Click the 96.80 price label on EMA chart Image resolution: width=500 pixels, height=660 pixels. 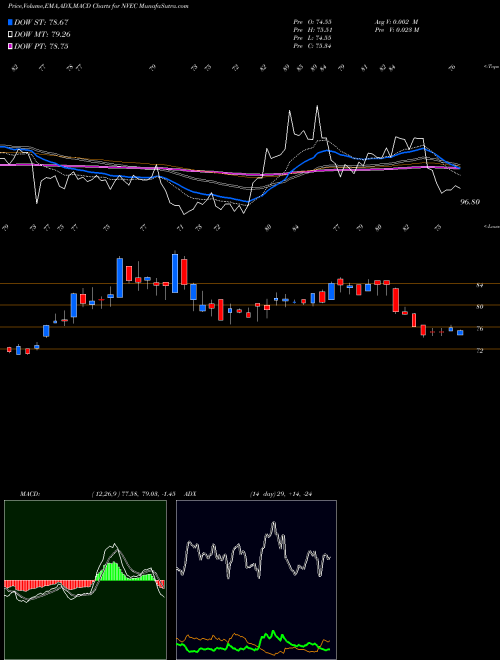[x=470, y=202]
